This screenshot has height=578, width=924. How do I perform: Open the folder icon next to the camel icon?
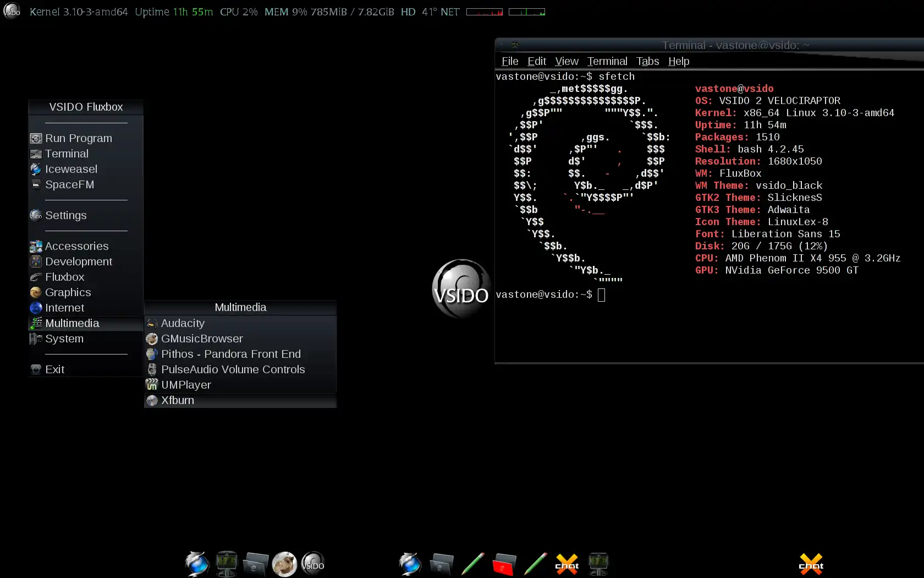click(255, 564)
